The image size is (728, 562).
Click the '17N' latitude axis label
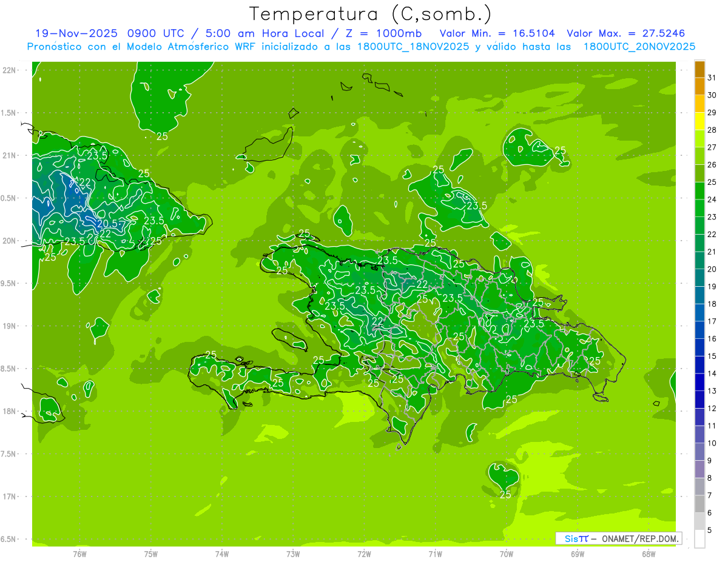(x=9, y=497)
